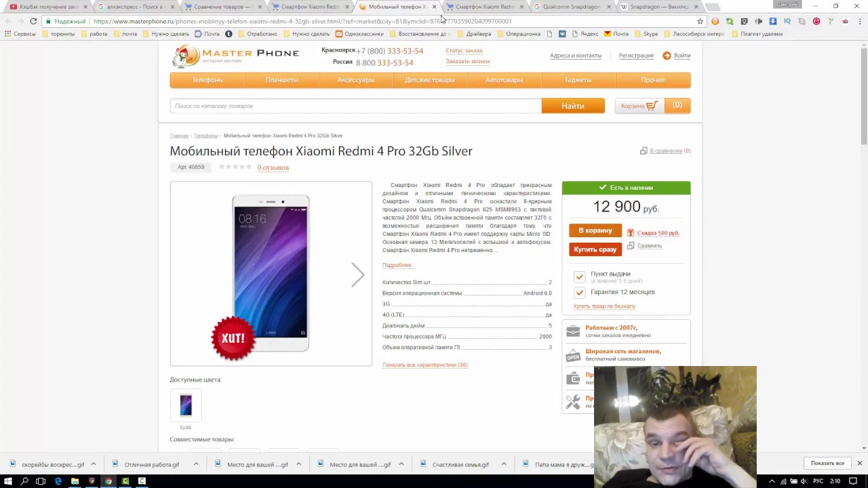This screenshot has height=488, width=868.
Task: Open the 'Гаджеты' menu category
Action: pos(578,80)
